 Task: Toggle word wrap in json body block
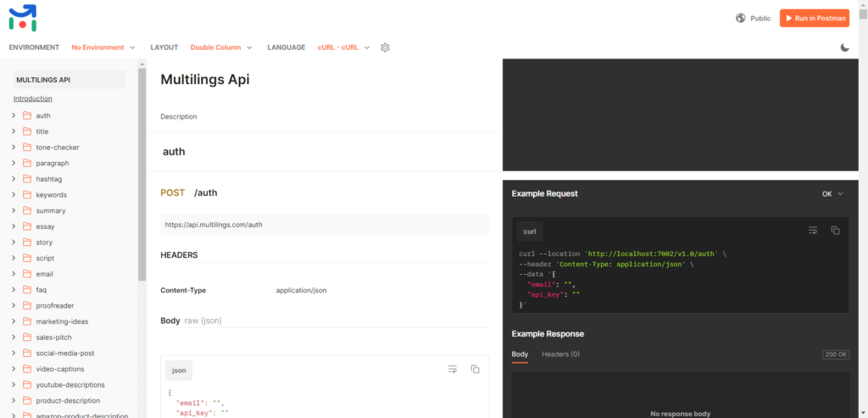point(453,369)
